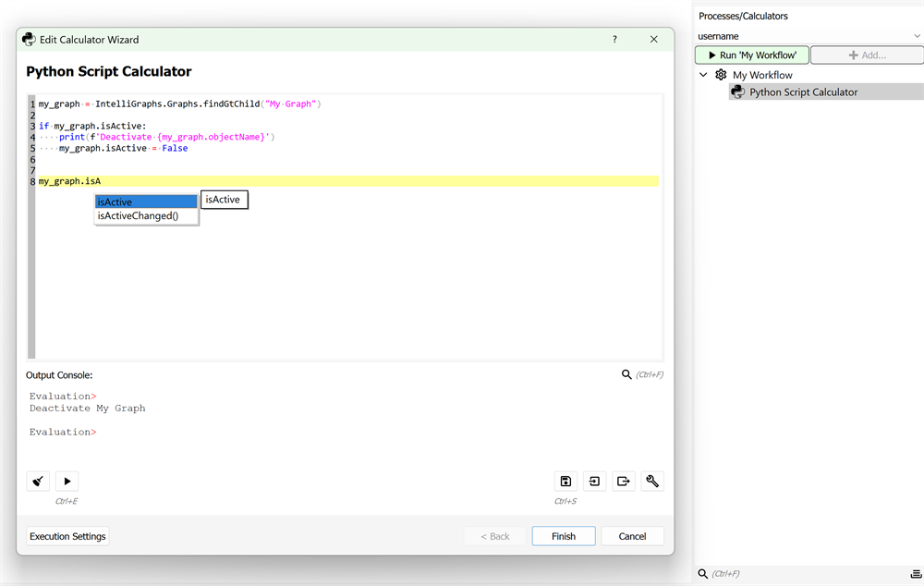The image size is (924, 586).
Task: Click the Finish button
Action: [x=564, y=536]
